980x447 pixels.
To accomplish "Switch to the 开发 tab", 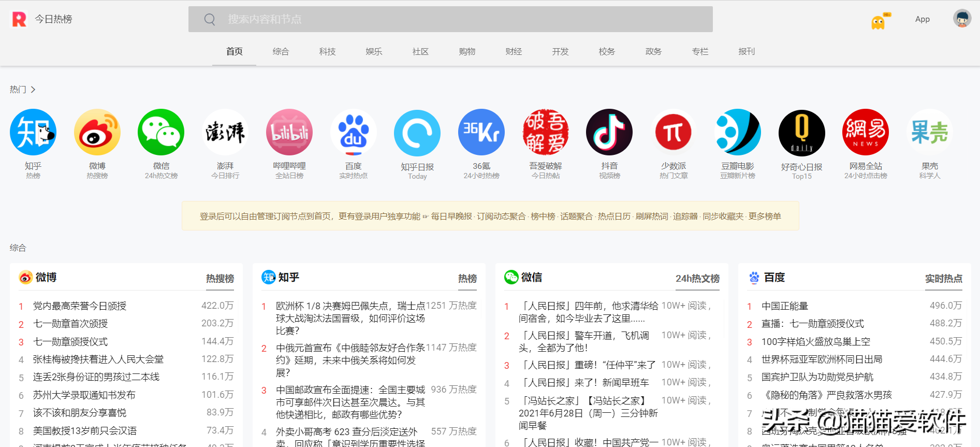I will point(561,51).
